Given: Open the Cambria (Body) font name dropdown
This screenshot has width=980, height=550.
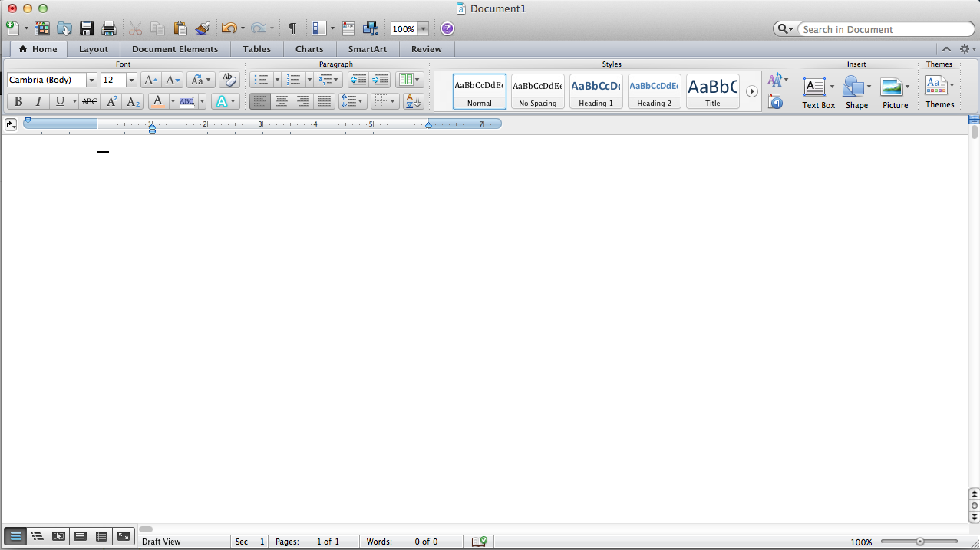Looking at the screenshot, I should click(x=91, y=80).
